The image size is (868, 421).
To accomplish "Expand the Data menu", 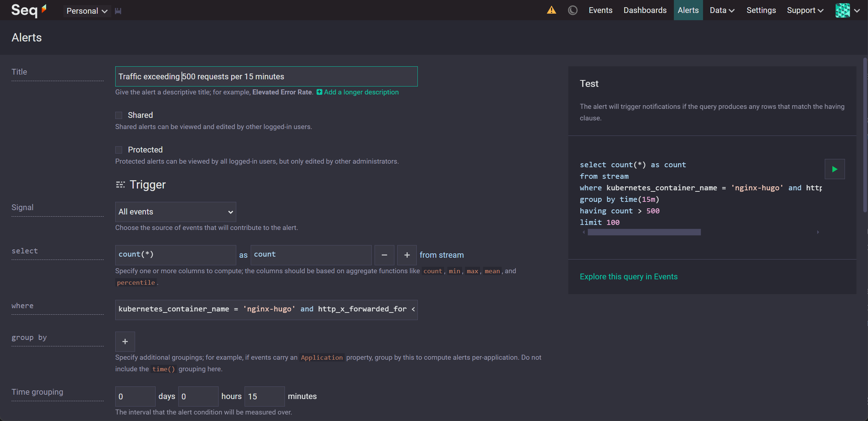I will 722,10.
